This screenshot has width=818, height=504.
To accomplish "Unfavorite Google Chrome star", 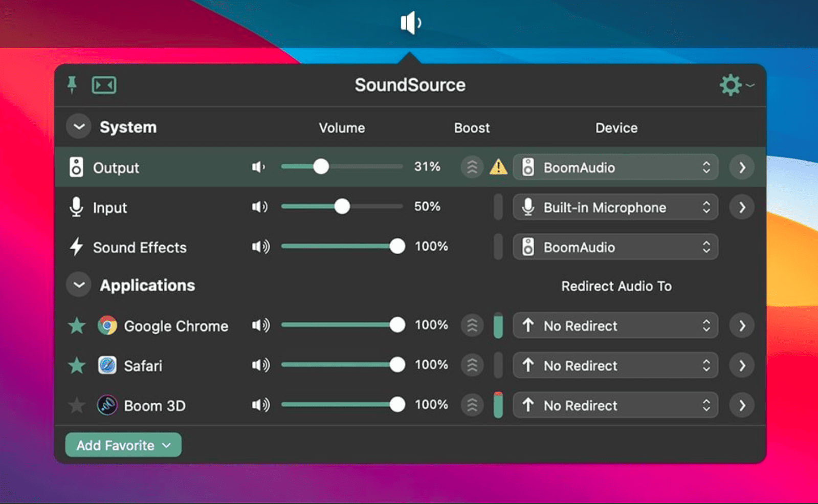I will [x=77, y=325].
